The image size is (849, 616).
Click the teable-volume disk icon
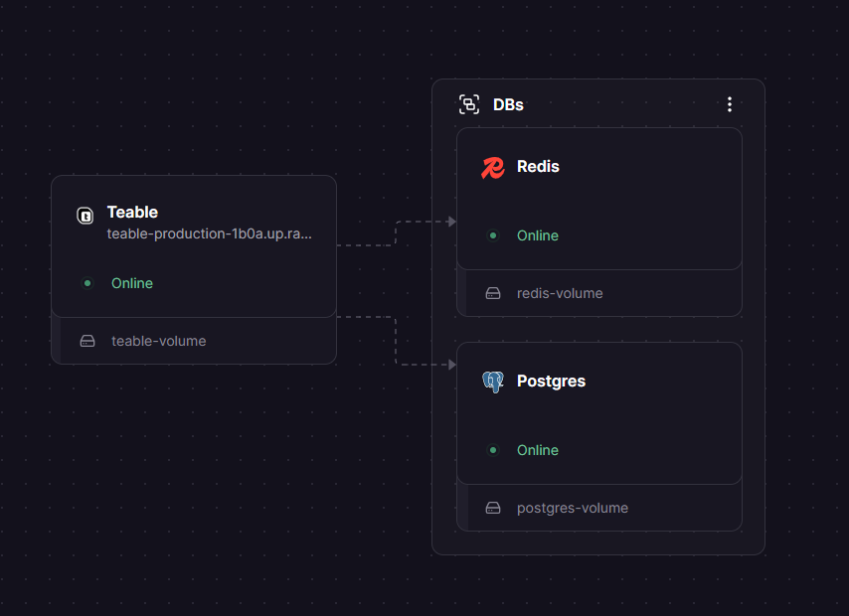click(87, 341)
